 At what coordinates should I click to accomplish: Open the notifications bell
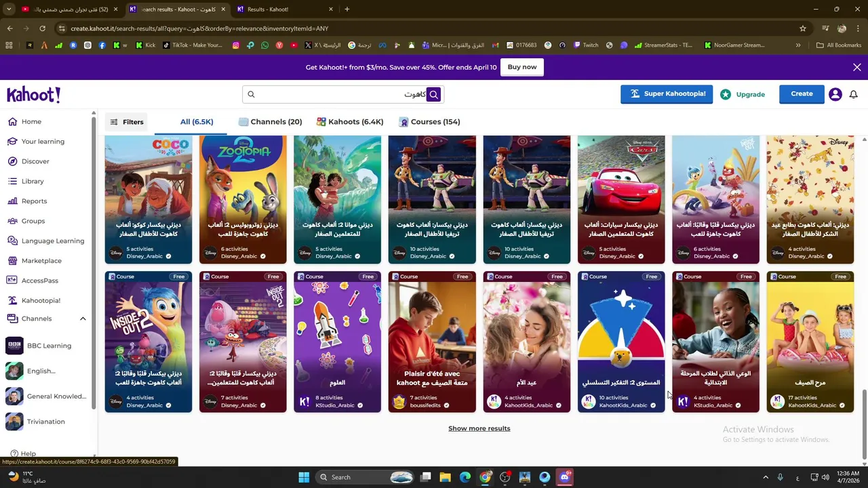[854, 94]
